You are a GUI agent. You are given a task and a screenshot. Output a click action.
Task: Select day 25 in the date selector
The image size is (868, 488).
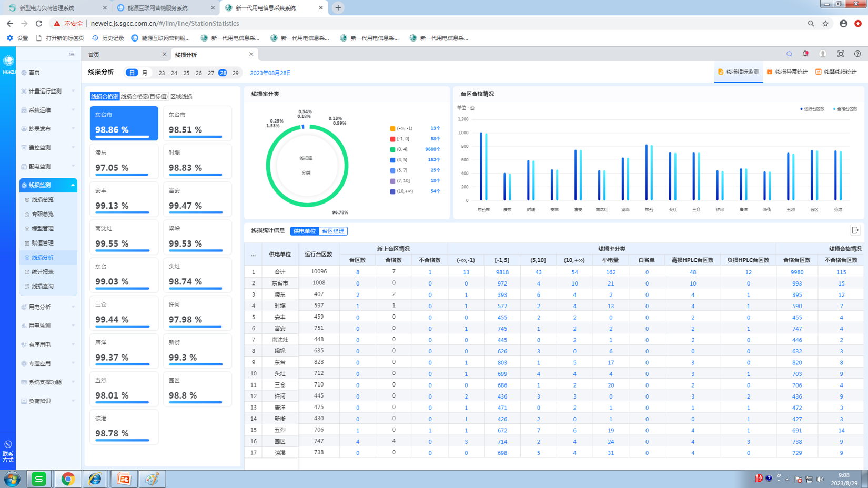(x=186, y=73)
